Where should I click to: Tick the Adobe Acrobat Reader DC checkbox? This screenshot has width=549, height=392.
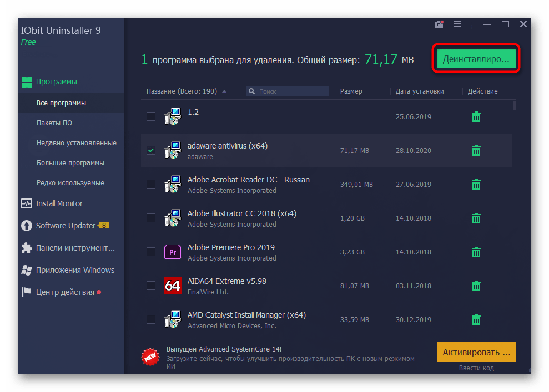click(x=151, y=184)
